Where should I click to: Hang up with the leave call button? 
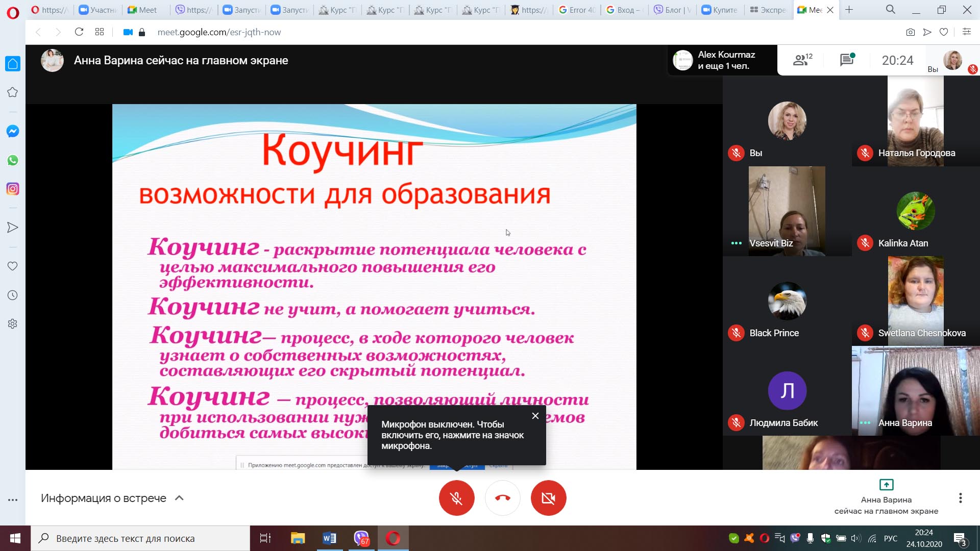[502, 498]
